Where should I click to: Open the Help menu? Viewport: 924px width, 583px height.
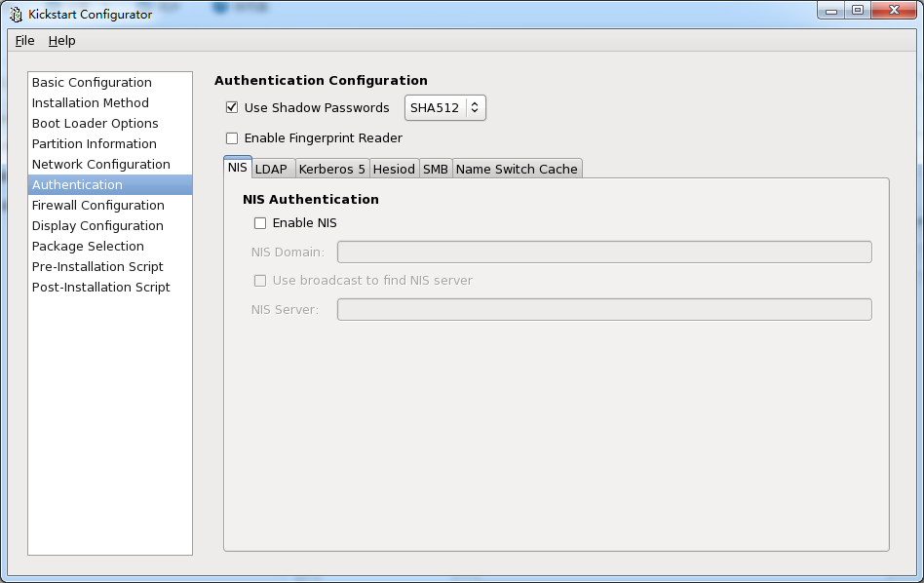tap(61, 41)
